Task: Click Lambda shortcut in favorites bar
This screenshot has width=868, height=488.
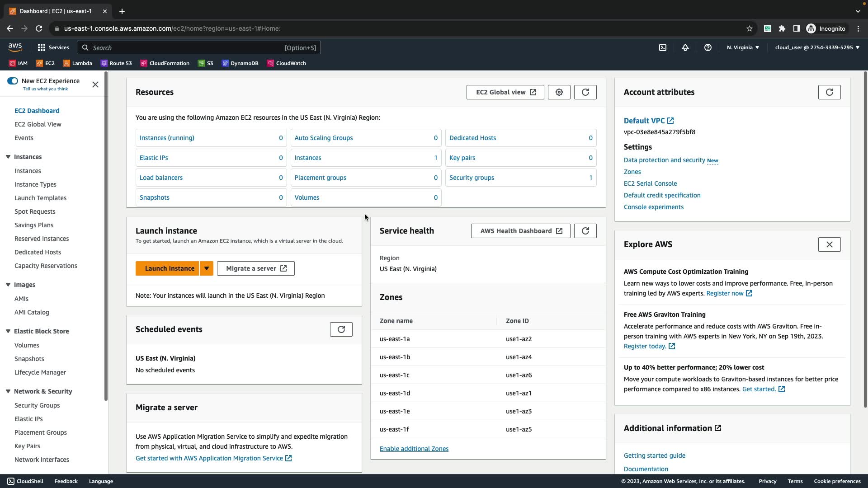Action: point(78,63)
